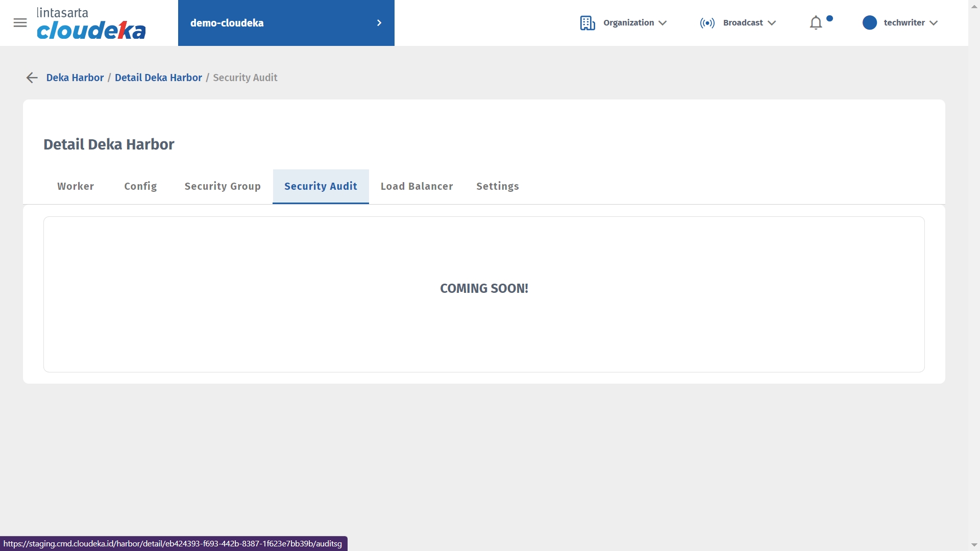Click the Broadcast signal icon

(x=707, y=23)
